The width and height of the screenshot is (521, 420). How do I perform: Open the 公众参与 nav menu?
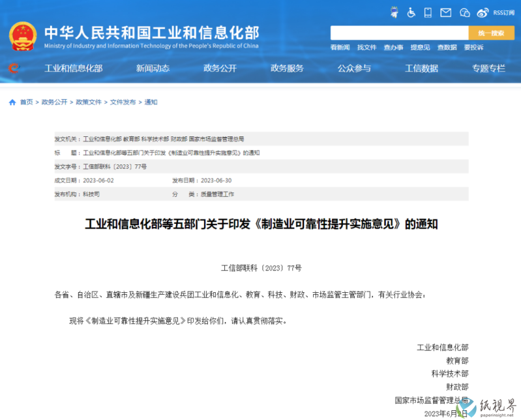click(354, 68)
